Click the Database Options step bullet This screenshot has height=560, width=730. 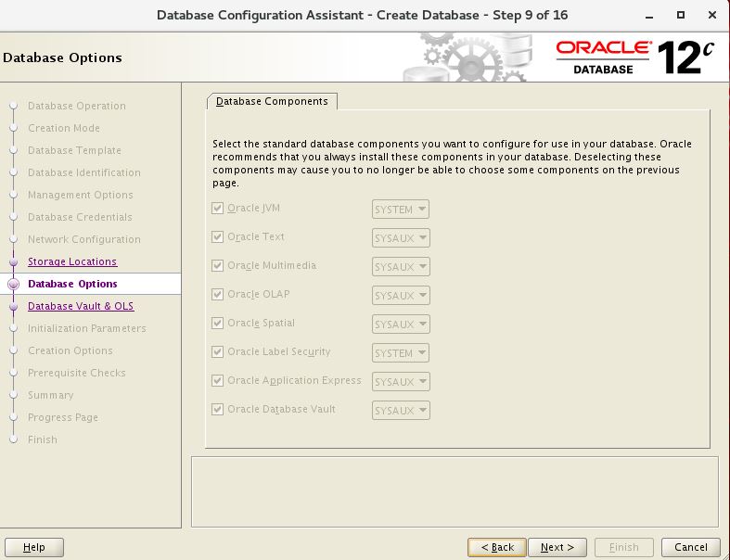point(14,284)
